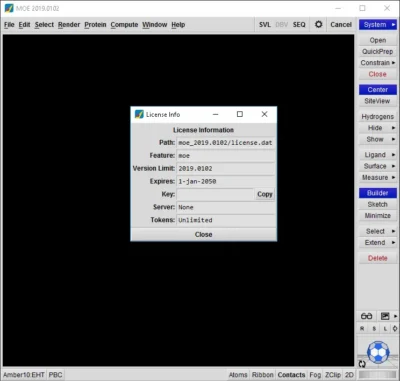The height and width of the screenshot is (381, 400).
Task: Click the glasses stereo view icon
Action: (x=366, y=316)
